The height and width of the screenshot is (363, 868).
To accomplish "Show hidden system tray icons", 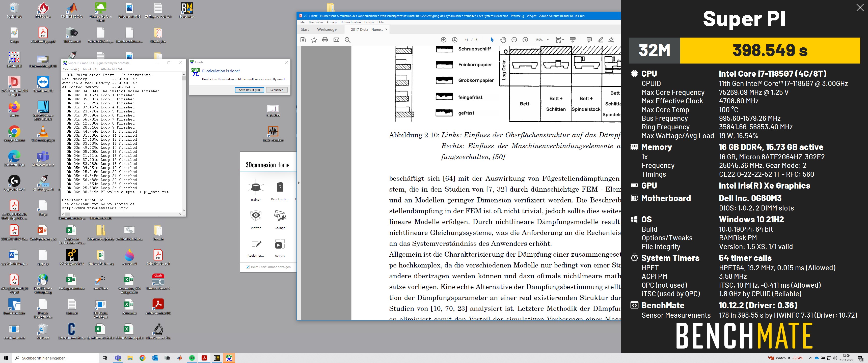I will (810, 358).
